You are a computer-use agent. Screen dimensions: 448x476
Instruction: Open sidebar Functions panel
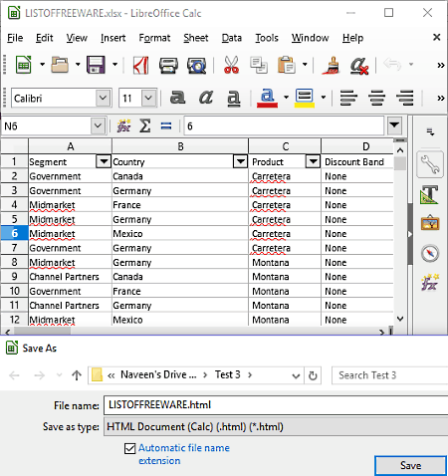click(x=430, y=283)
